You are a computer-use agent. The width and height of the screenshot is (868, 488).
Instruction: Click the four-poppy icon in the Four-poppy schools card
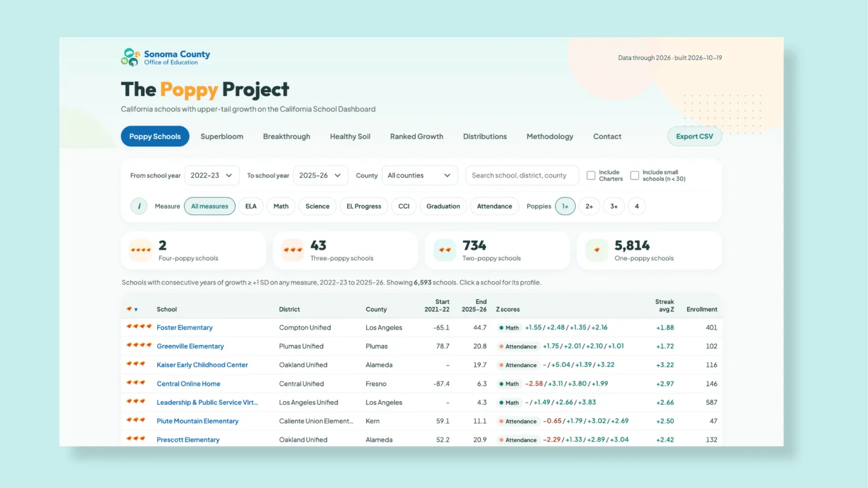(140, 250)
